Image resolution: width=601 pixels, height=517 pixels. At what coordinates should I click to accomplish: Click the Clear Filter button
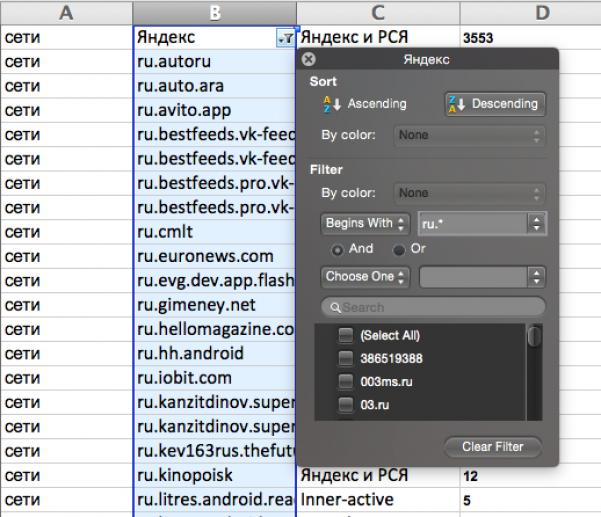click(493, 447)
